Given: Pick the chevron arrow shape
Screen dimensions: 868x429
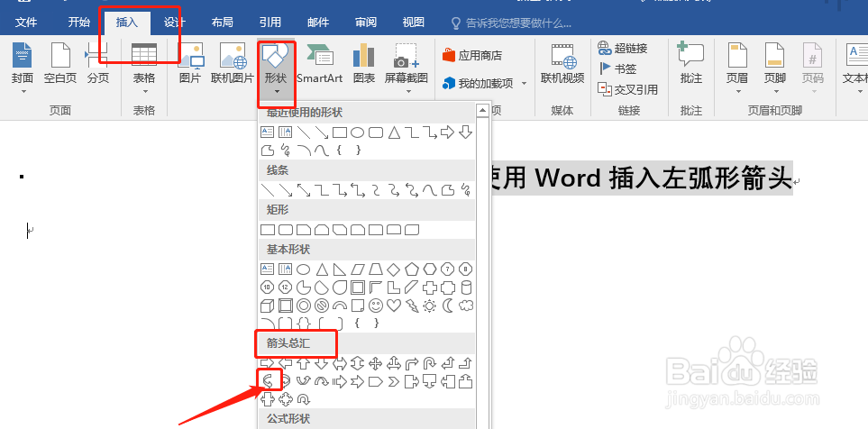Looking at the screenshot, I should [393, 381].
